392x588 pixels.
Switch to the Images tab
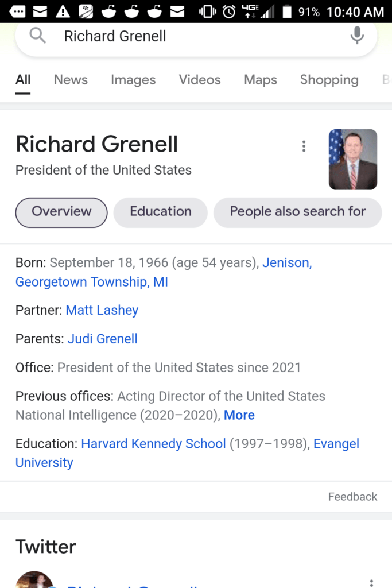click(133, 80)
